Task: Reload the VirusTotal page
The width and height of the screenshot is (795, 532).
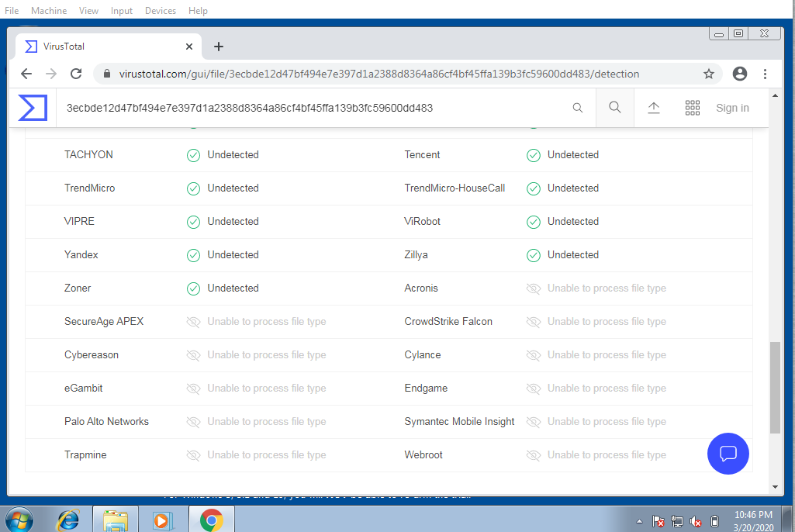Action: pos(76,74)
